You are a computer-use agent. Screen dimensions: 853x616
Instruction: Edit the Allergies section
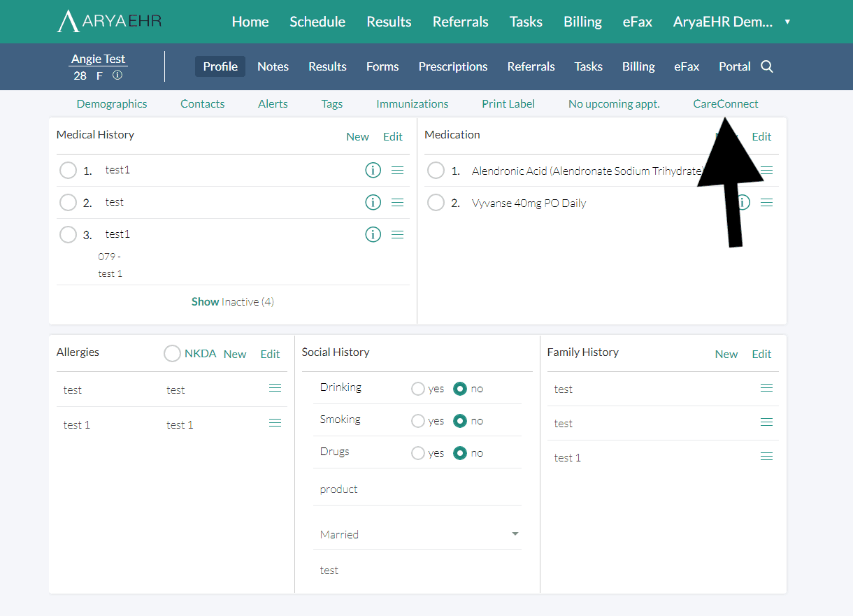pos(270,354)
